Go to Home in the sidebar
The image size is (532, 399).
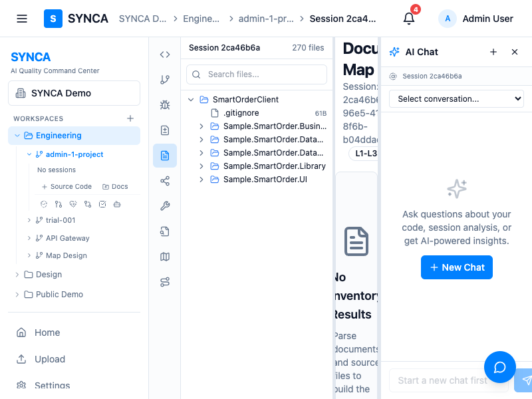click(47, 332)
